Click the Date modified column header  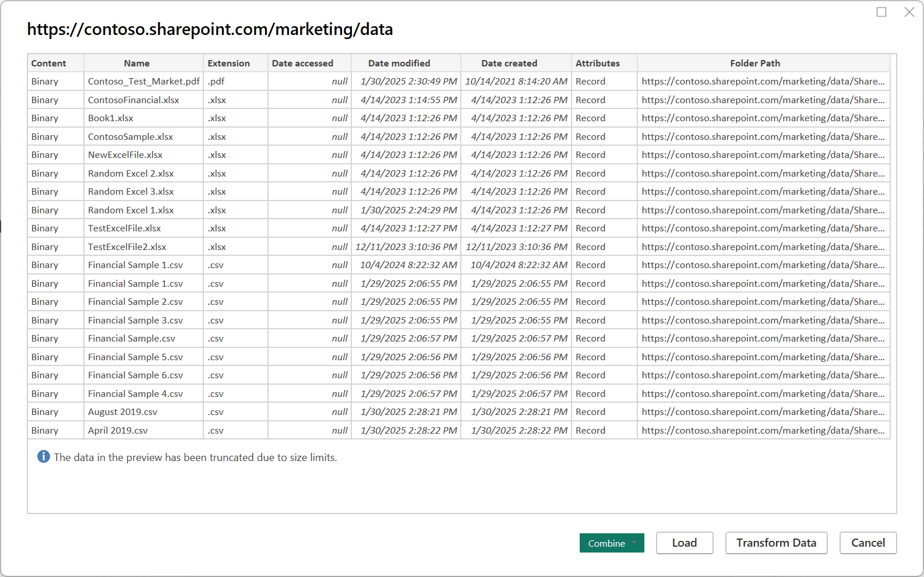406,63
